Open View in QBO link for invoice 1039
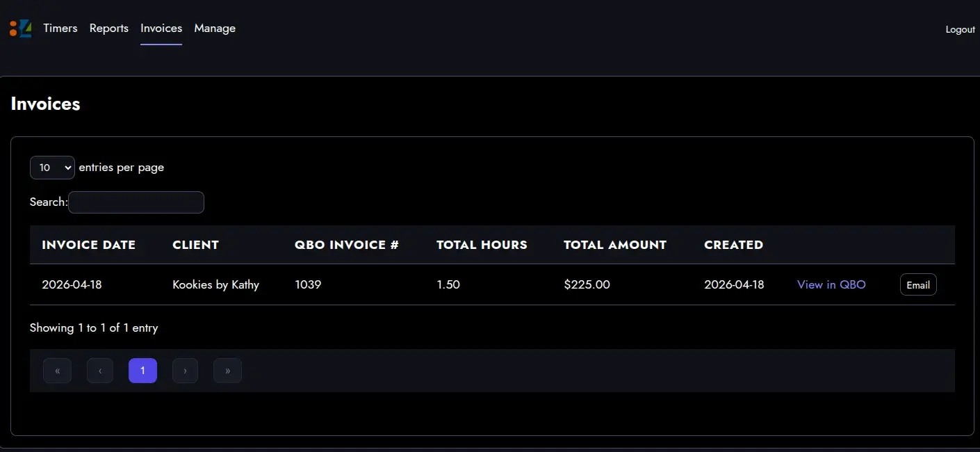This screenshot has height=452, width=980. click(831, 284)
